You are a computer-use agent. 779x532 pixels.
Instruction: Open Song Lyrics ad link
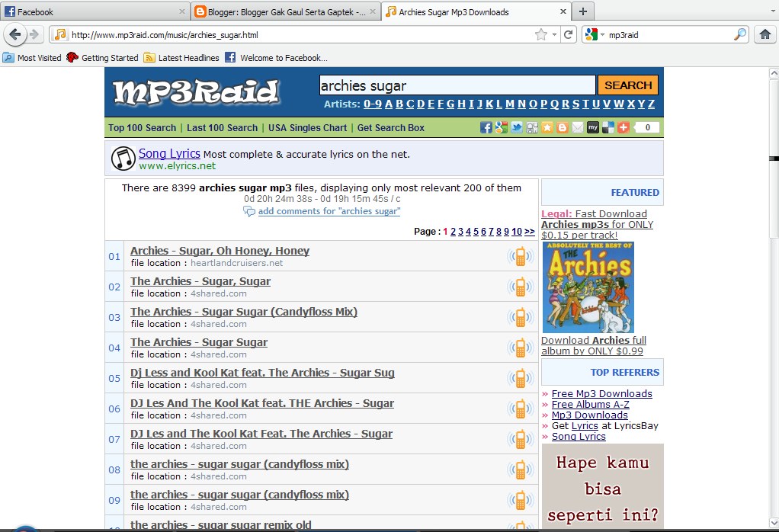point(169,153)
